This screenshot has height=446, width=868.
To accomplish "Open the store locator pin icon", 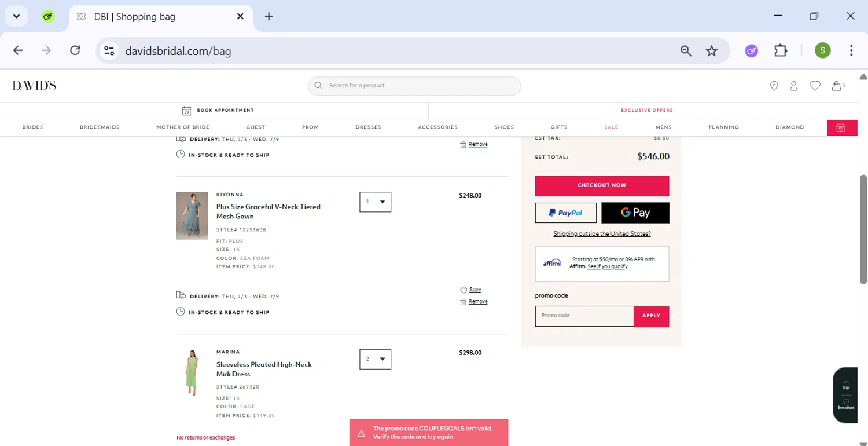I will (x=774, y=86).
